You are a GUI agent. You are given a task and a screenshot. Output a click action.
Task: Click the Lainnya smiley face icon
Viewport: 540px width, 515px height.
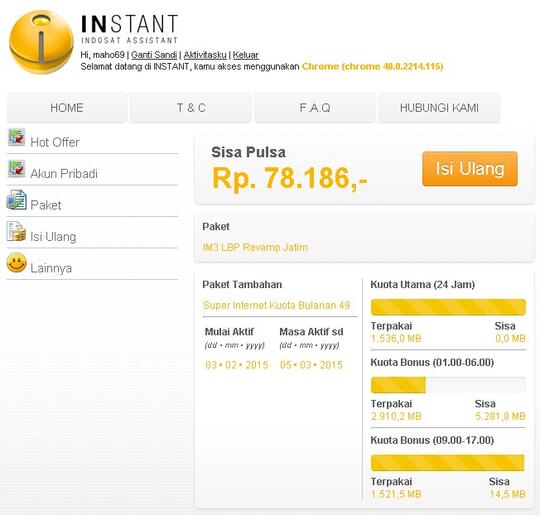point(17,263)
